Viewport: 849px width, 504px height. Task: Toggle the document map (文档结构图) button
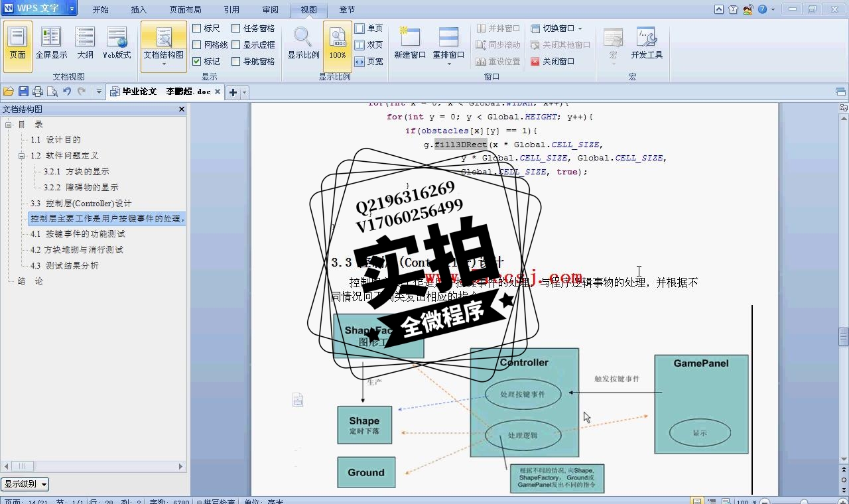point(164,45)
